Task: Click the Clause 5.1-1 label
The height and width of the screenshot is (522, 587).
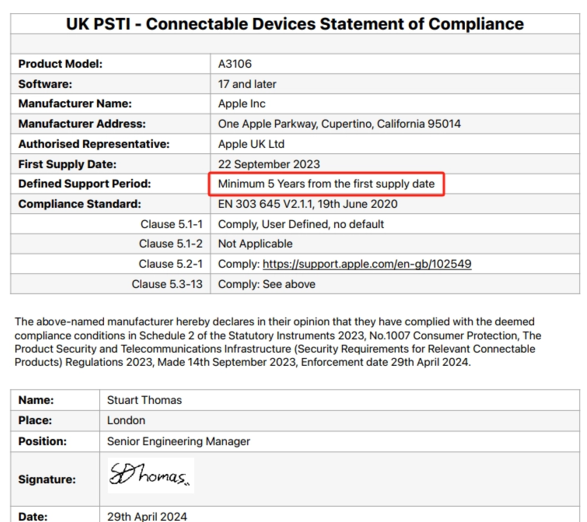Action: click(171, 224)
